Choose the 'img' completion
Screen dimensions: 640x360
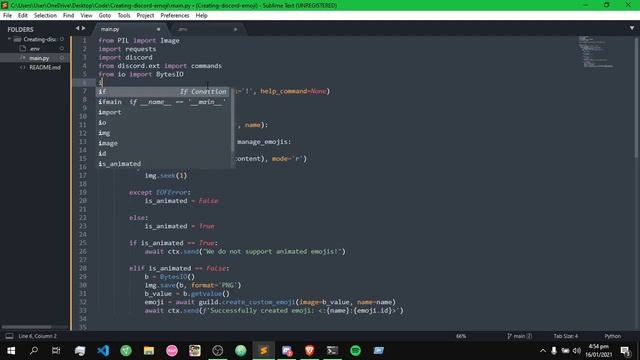click(x=162, y=133)
